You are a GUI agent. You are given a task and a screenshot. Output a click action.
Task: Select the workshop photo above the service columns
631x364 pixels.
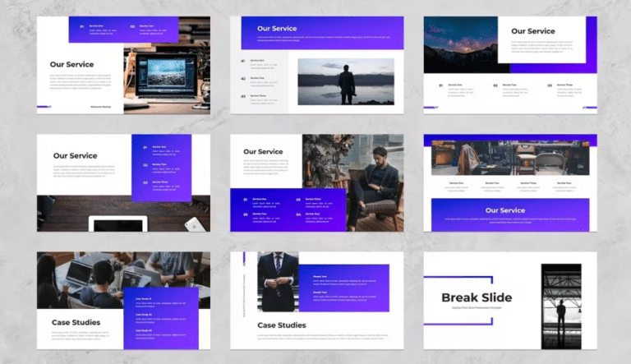(x=509, y=159)
